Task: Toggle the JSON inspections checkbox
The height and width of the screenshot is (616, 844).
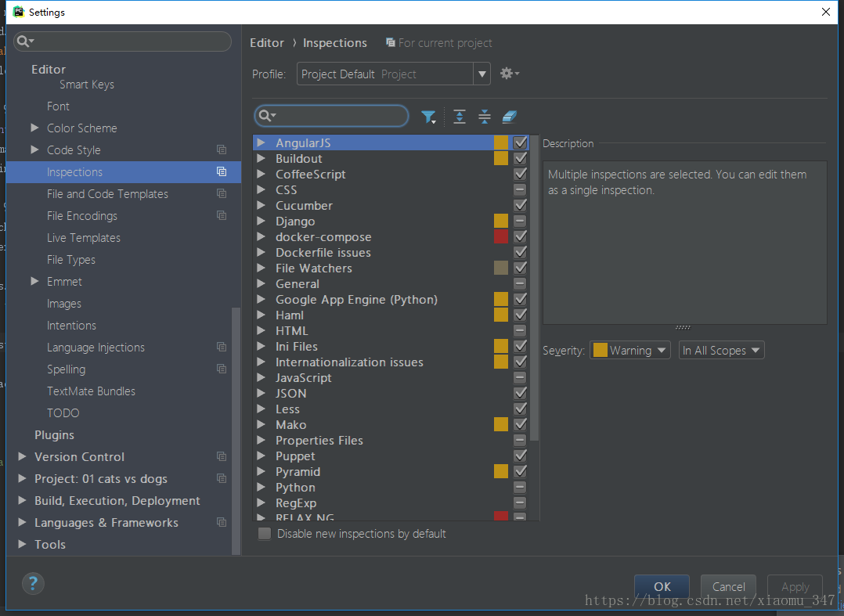Action: point(520,393)
